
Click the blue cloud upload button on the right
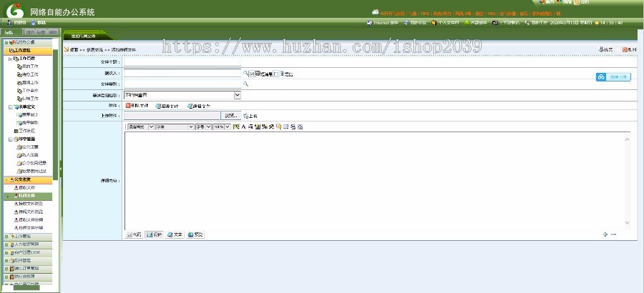click(613, 77)
